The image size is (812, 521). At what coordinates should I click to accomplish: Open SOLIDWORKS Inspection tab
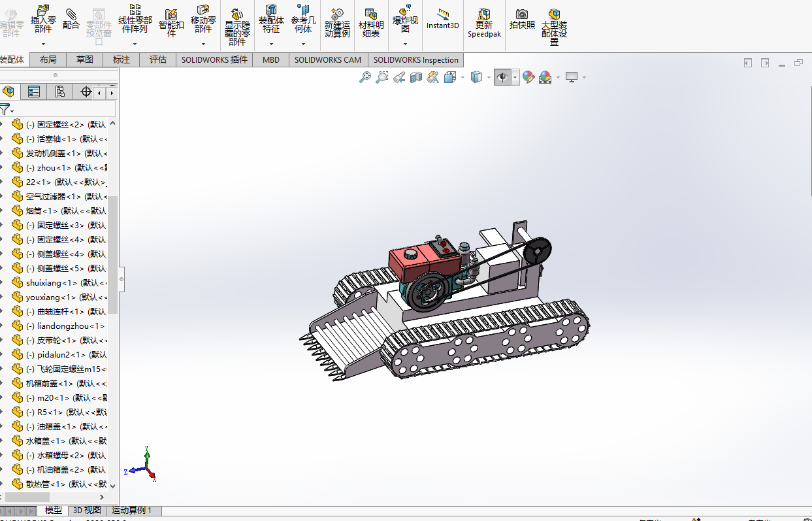416,59
